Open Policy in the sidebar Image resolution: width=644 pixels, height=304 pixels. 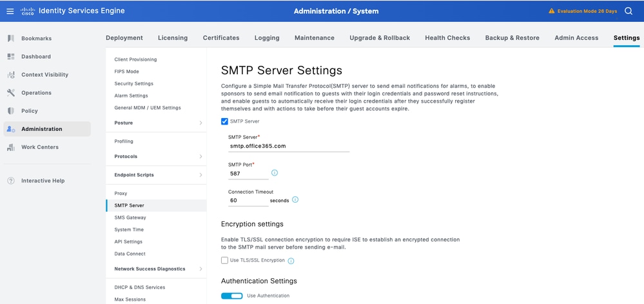[30, 110]
